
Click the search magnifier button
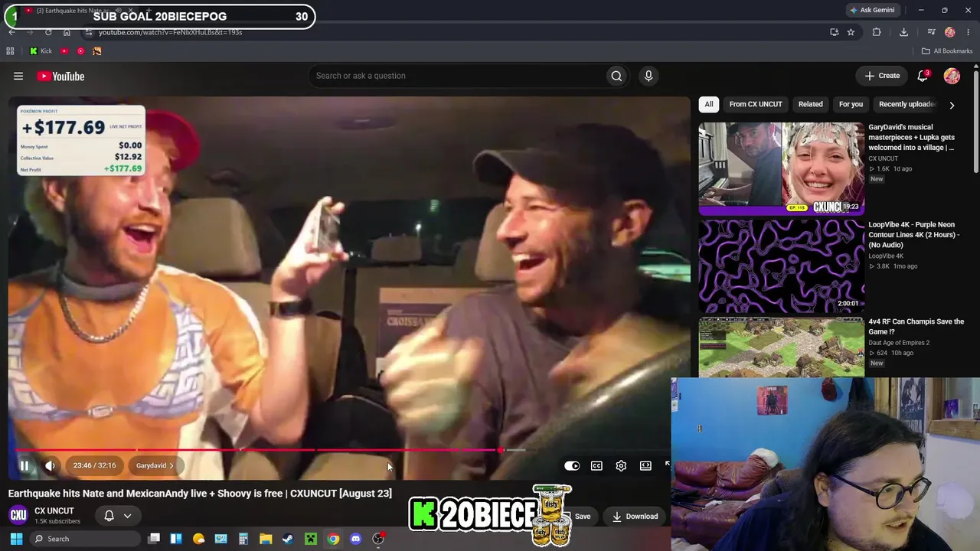(616, 76)
